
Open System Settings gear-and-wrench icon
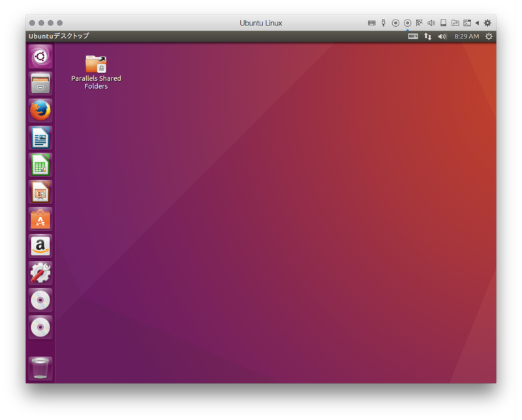tap(40, 273)
